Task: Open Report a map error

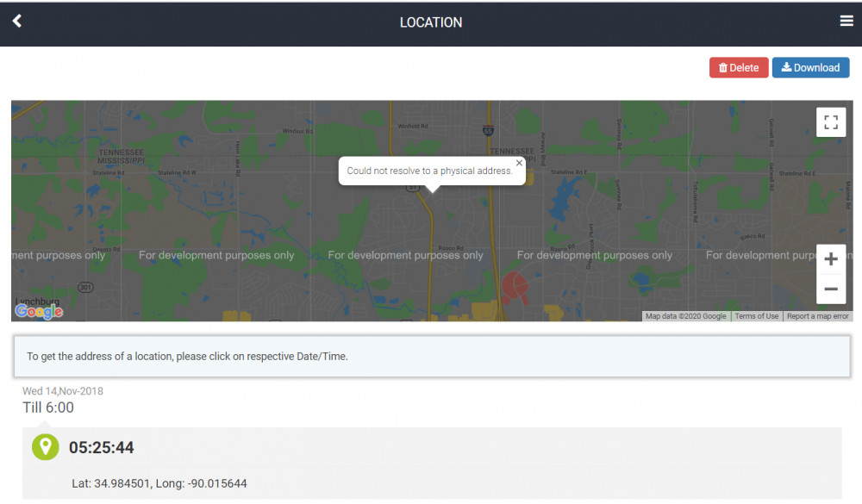Action: pyautogui.click(x=816, y=315)
